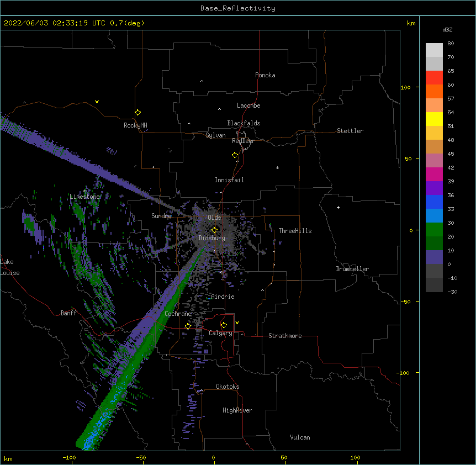Click the Limestone label
The width and height of the screenshot is (476, 465).
[x=84, y=197]
